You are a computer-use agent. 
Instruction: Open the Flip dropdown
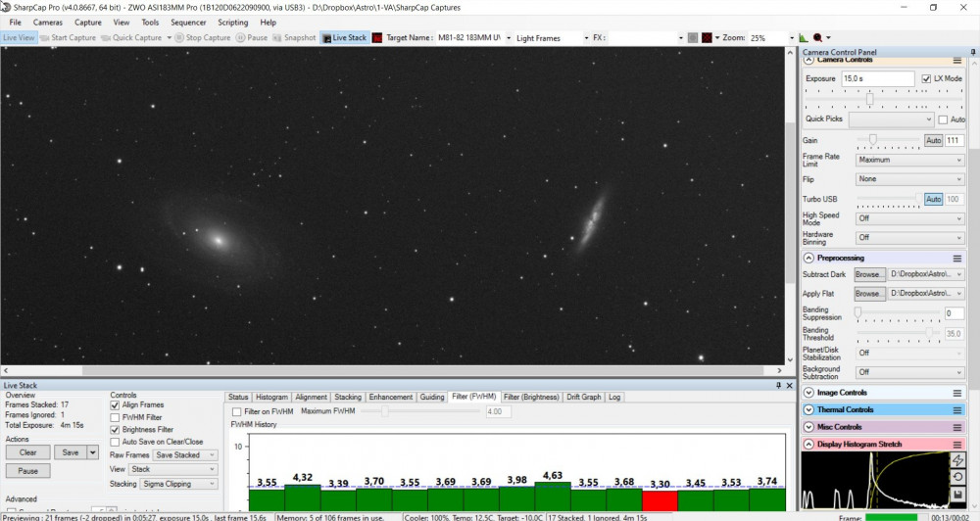point(909,178)
